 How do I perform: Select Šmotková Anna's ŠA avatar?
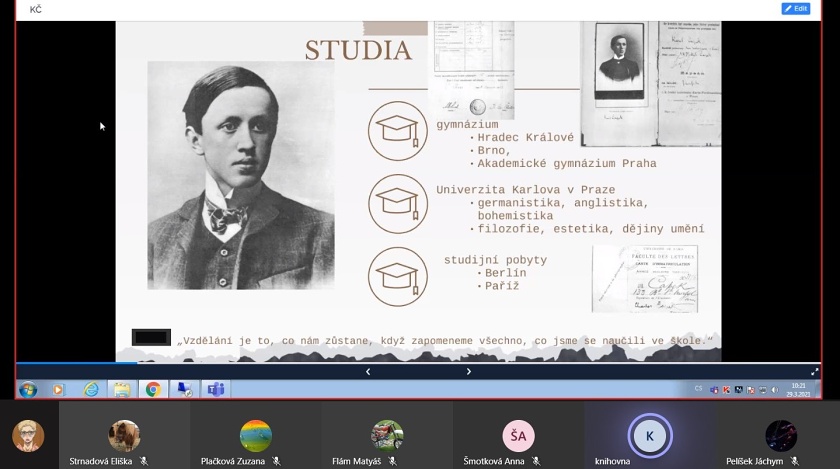[x=518, y=435]
